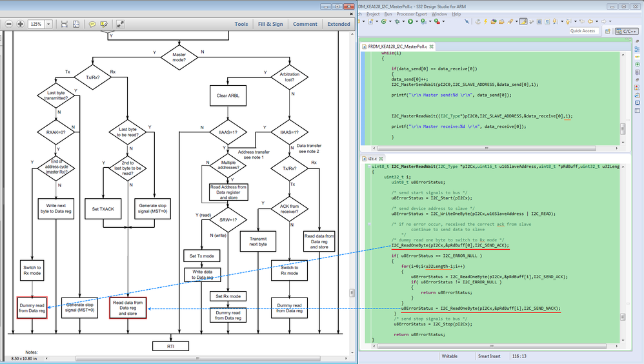
Task: Switch to the C/C++ perspective
Action: (x=627, y=31)
